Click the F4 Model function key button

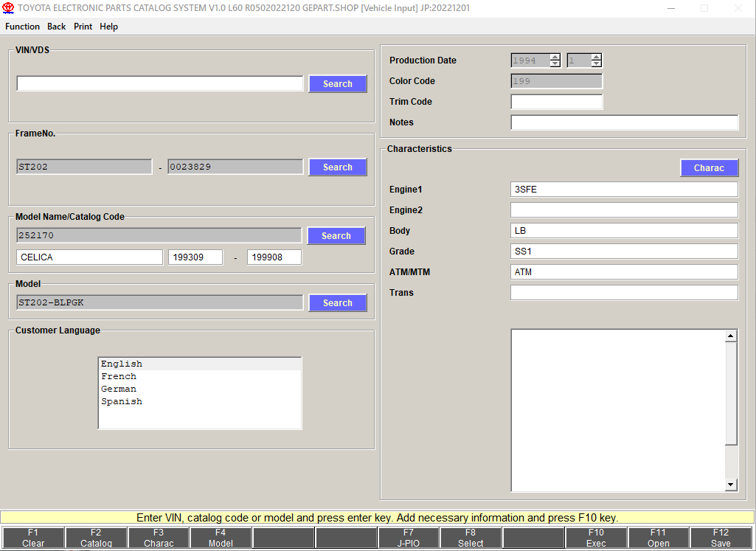tap(221, 538)
